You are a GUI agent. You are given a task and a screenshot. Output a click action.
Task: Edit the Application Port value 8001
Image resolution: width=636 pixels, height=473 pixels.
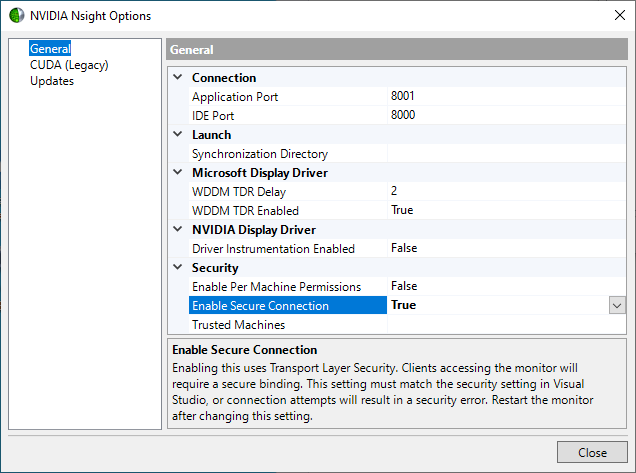click(x=506, y=96)
